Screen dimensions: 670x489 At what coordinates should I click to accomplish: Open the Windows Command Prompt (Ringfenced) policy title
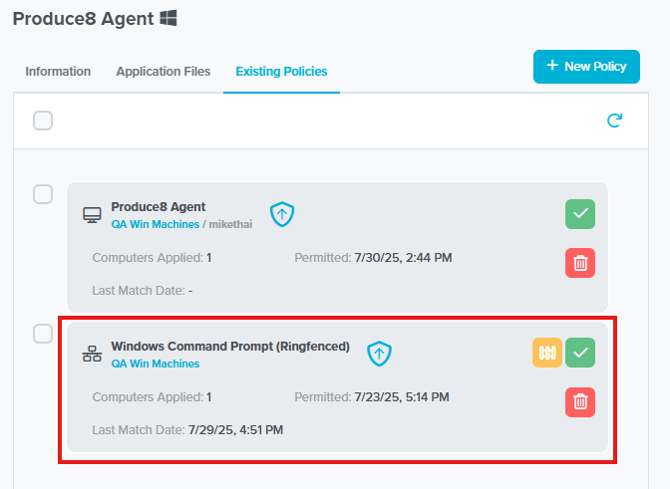(230, 346)
